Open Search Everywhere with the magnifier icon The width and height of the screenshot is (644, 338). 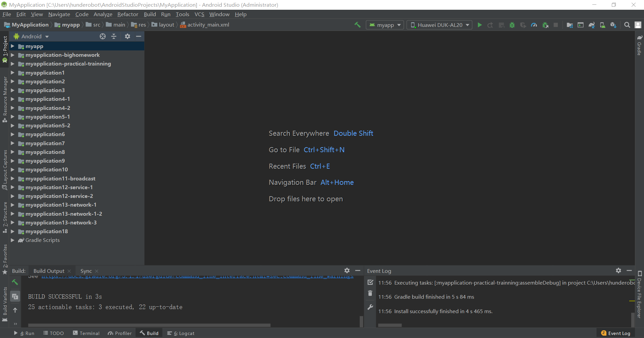627,25
